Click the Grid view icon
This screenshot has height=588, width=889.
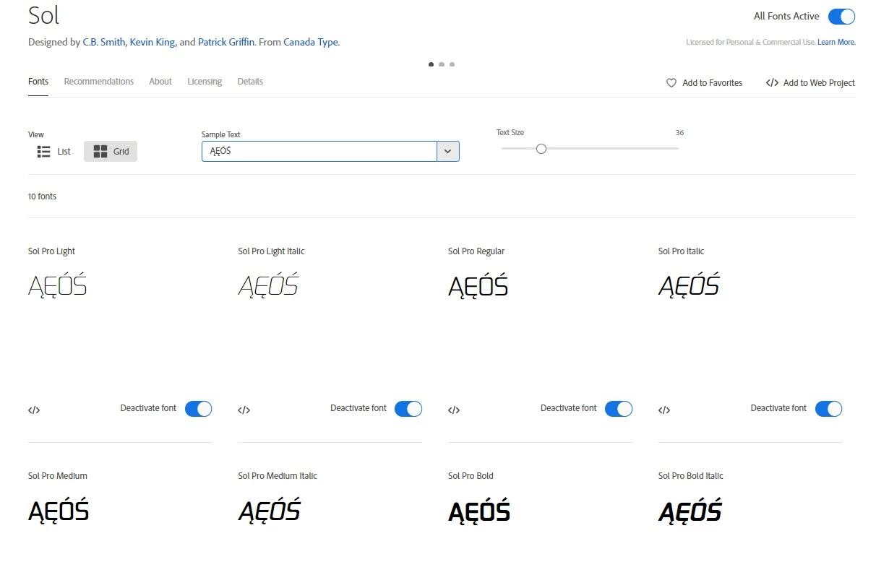(x=101, y=152)
